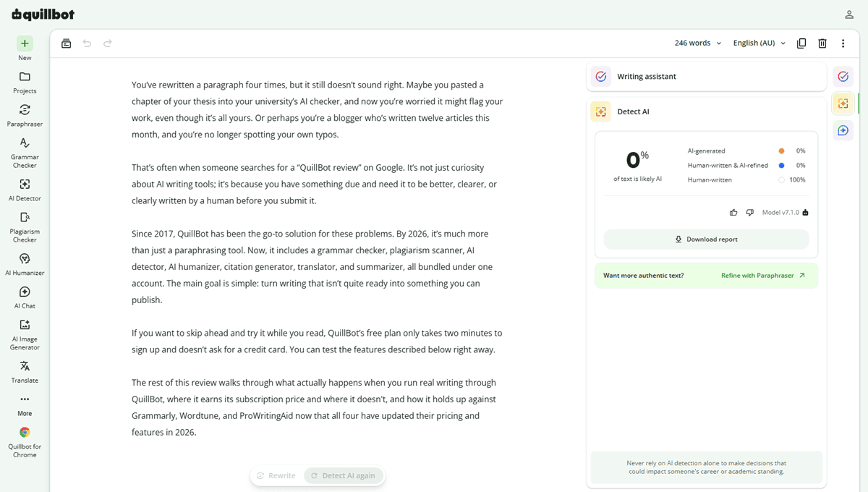Collapse the Detect AI panel header
This screenshot has width=868, height=492.
tap(706, 111)
